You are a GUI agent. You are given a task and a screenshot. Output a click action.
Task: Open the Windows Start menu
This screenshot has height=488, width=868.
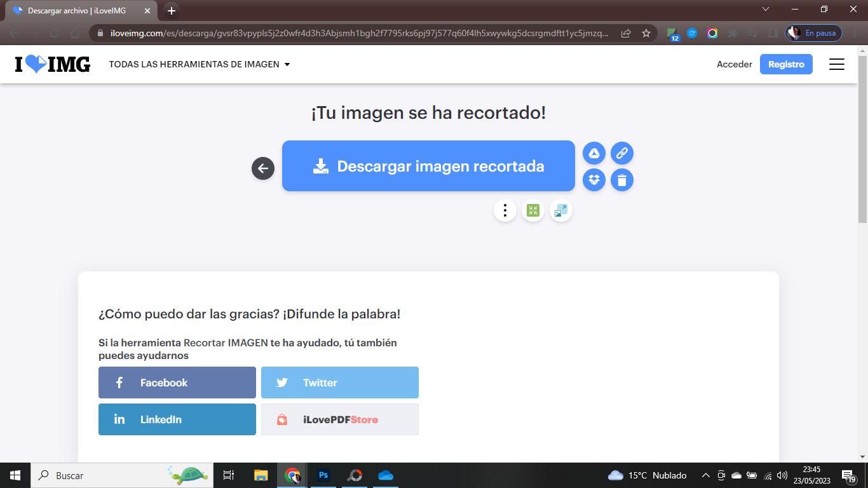coord(15,475)
